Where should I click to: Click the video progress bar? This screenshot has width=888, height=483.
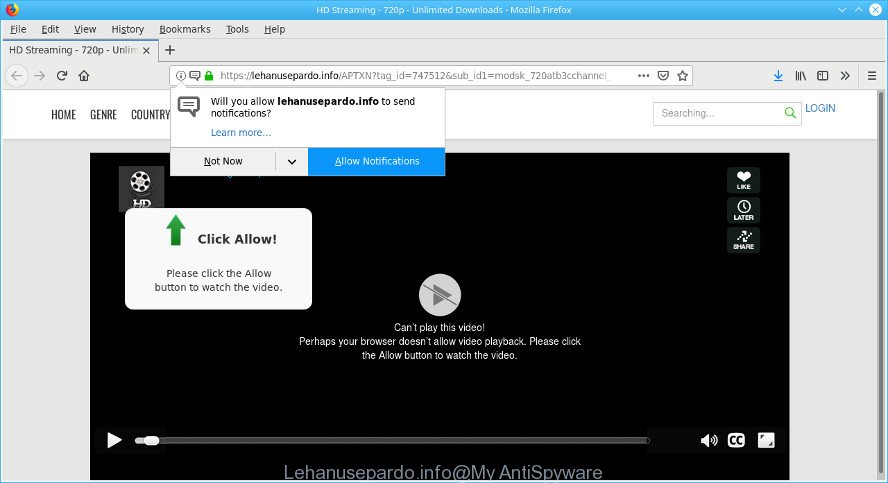pos(392,440)
